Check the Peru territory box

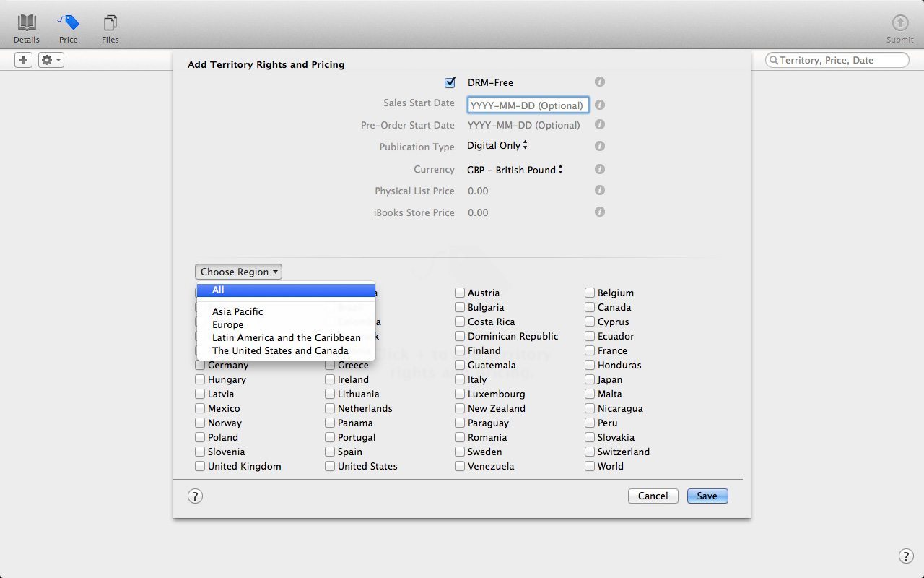(590, 423)
